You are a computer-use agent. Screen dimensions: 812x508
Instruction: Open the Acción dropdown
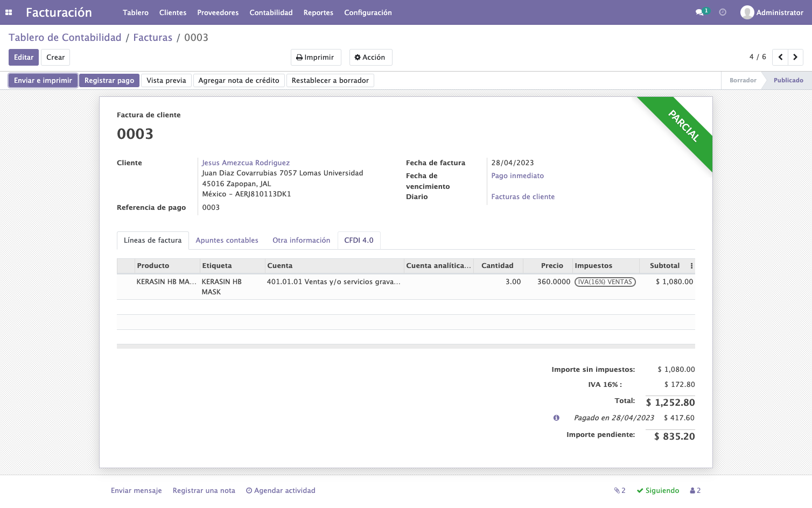coord(370,57)
